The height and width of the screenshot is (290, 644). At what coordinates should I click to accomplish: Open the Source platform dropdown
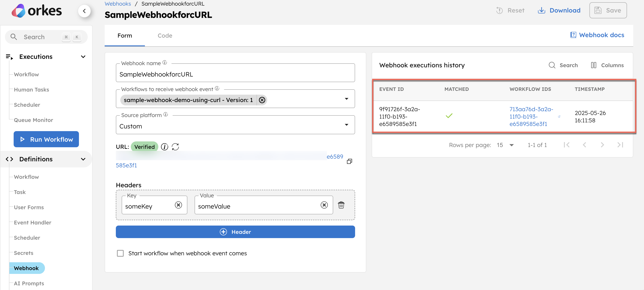point(347,125)
